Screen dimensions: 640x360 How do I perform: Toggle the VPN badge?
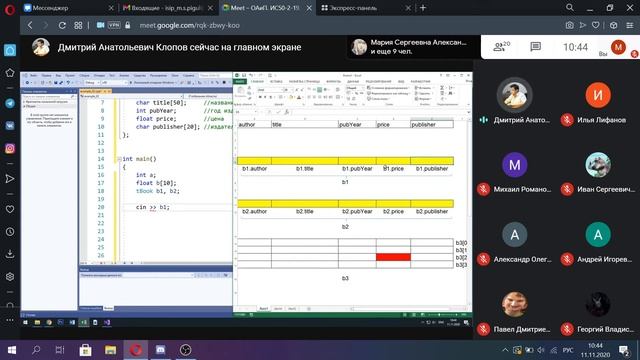coord(114,25)
